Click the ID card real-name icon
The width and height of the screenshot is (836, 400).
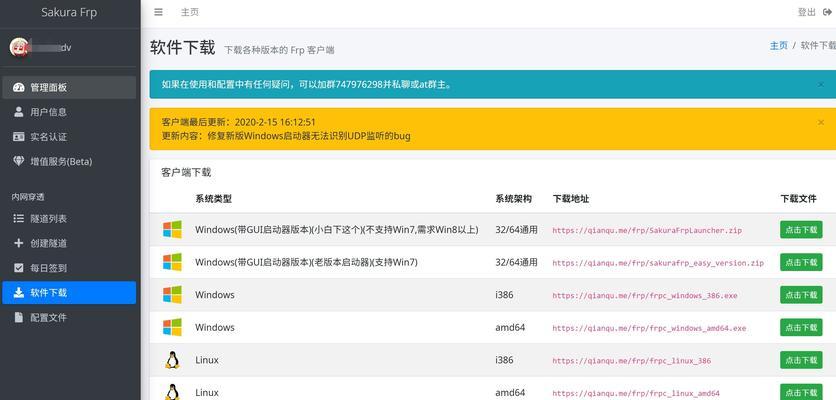[19, 137]
